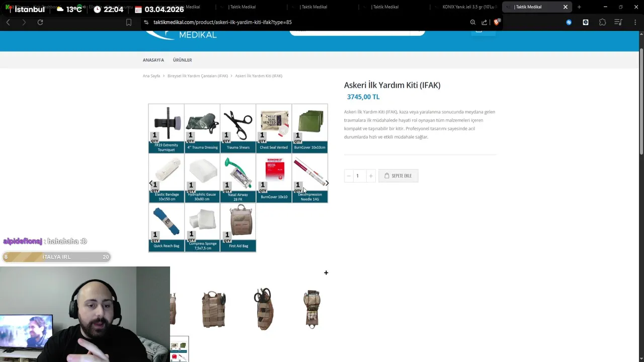
Task: Click the share page icon
Action: click(484, 22)
